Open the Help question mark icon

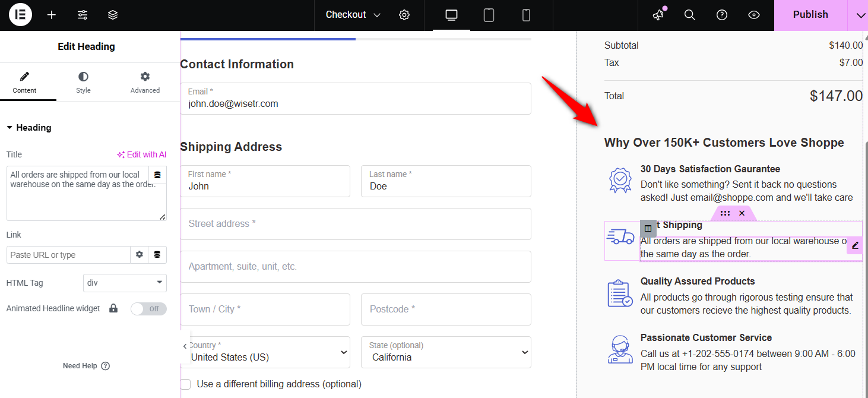tap(722, 15)
